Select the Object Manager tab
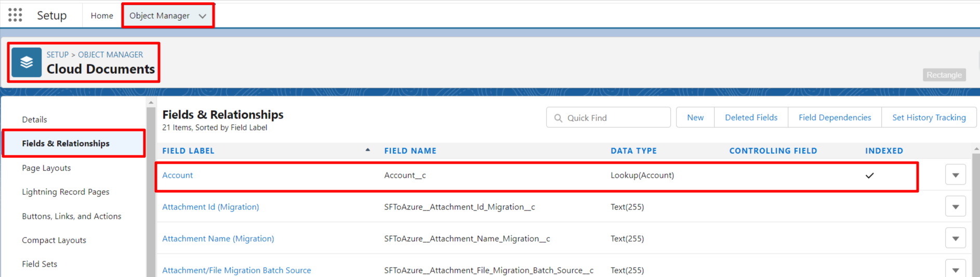Image resolution: width=980 pixels, height=277 pixels. pos(159,16)
